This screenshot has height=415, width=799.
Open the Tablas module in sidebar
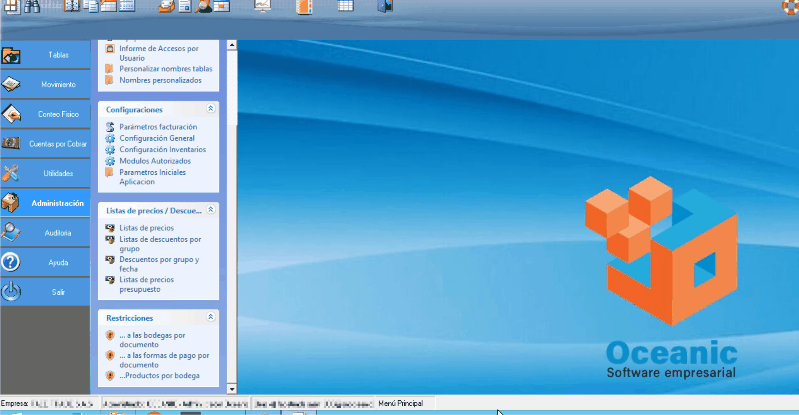click(46, 55)
